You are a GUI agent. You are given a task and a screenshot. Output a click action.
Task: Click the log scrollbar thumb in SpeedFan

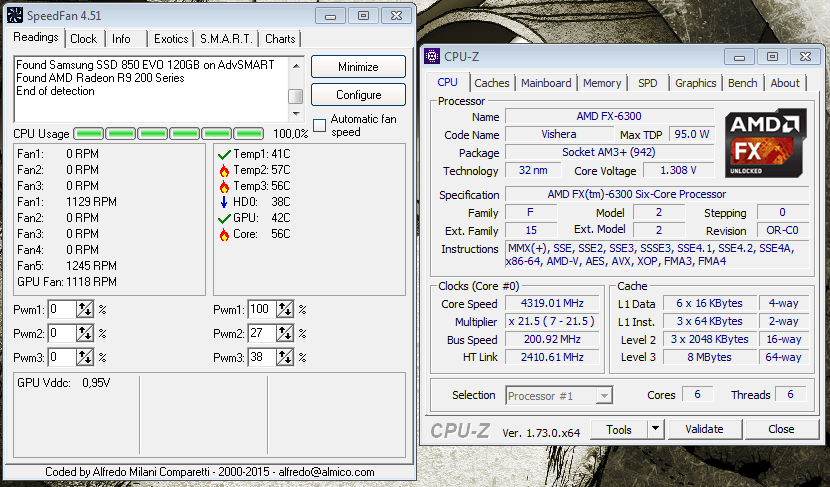tap(295, 96)
